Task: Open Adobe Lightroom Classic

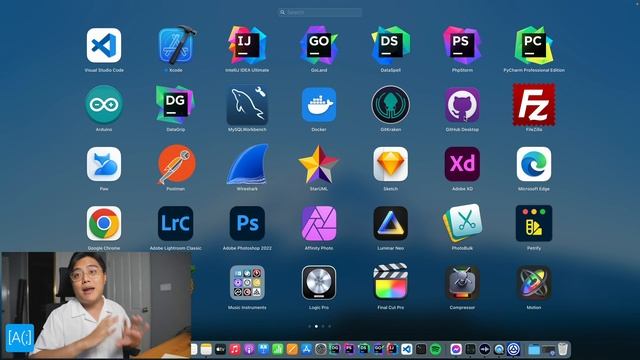Action: pos(176,223)
